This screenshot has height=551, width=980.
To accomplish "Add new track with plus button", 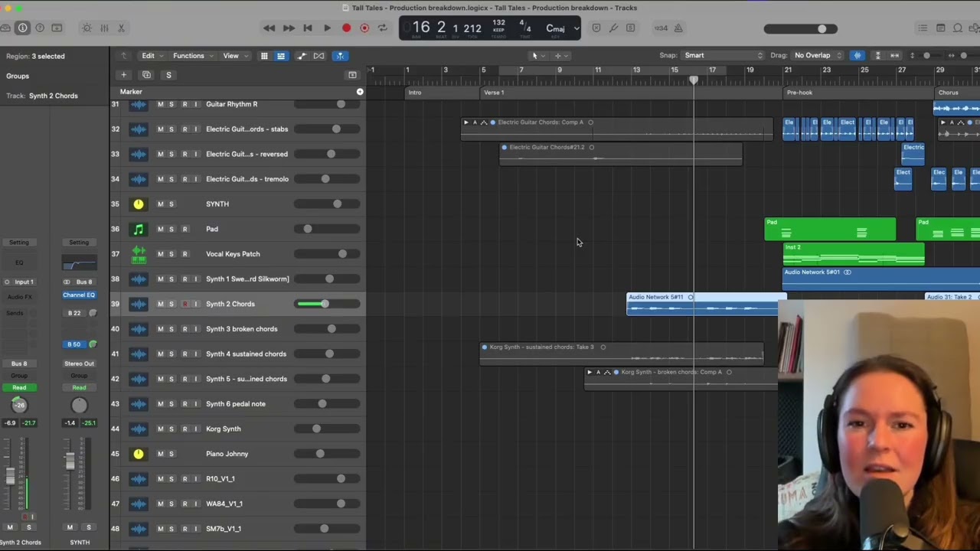I will tap(123, 75).
